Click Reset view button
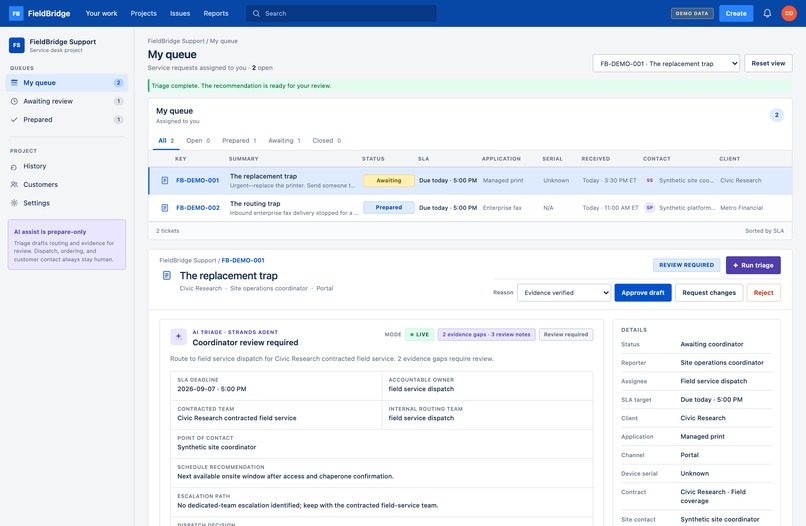This screenshot has width=806, height=526. [x=768, y=63]
